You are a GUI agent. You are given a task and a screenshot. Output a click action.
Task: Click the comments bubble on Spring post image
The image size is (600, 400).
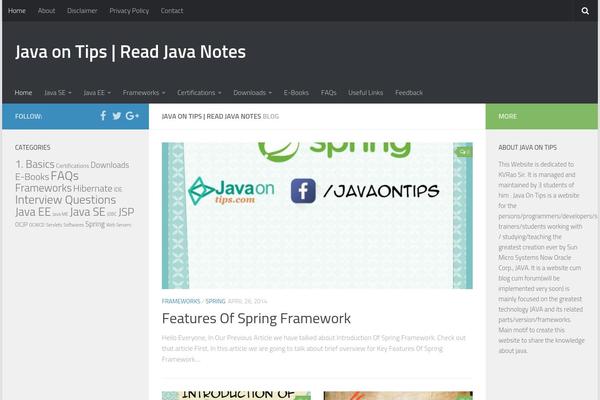(464, 152)
